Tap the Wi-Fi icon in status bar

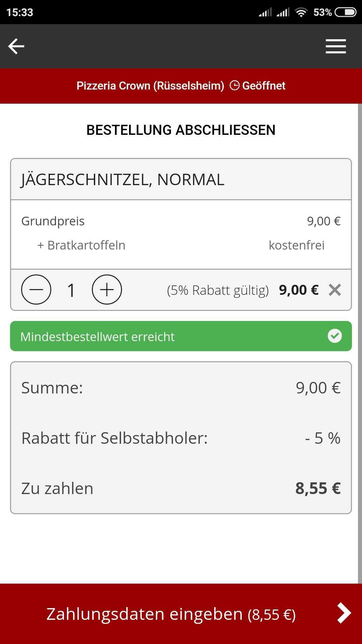(301, 12)
